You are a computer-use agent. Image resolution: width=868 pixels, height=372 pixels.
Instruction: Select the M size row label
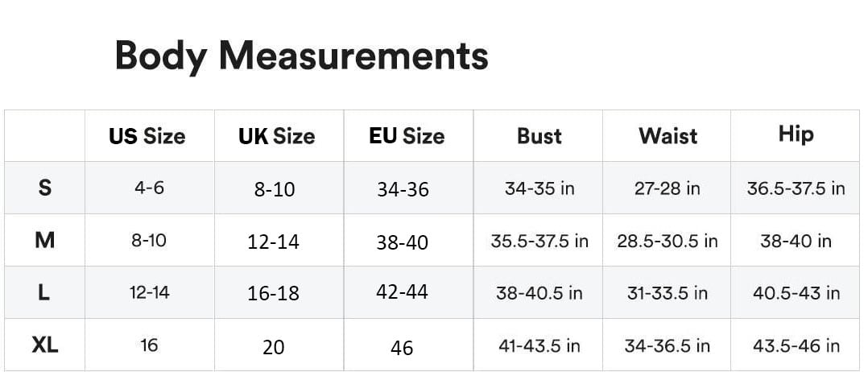click(45, 240)
